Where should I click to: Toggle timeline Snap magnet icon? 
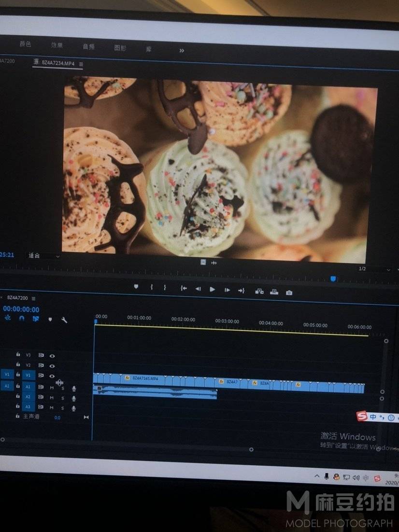tap(22, 318)
